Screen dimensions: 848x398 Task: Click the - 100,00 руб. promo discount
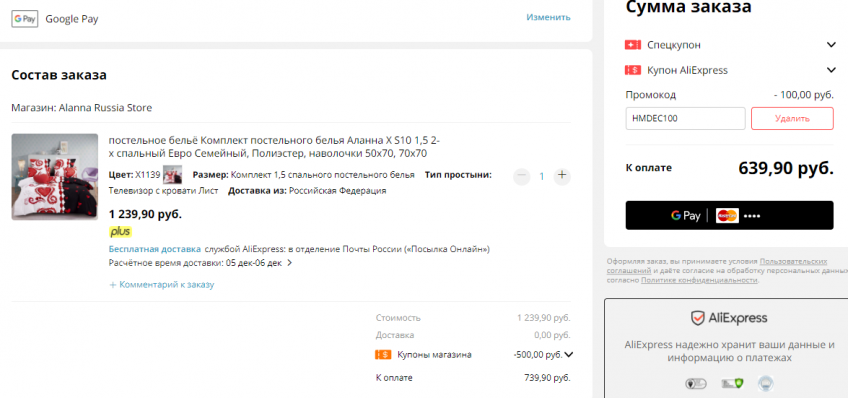point(804,95)
